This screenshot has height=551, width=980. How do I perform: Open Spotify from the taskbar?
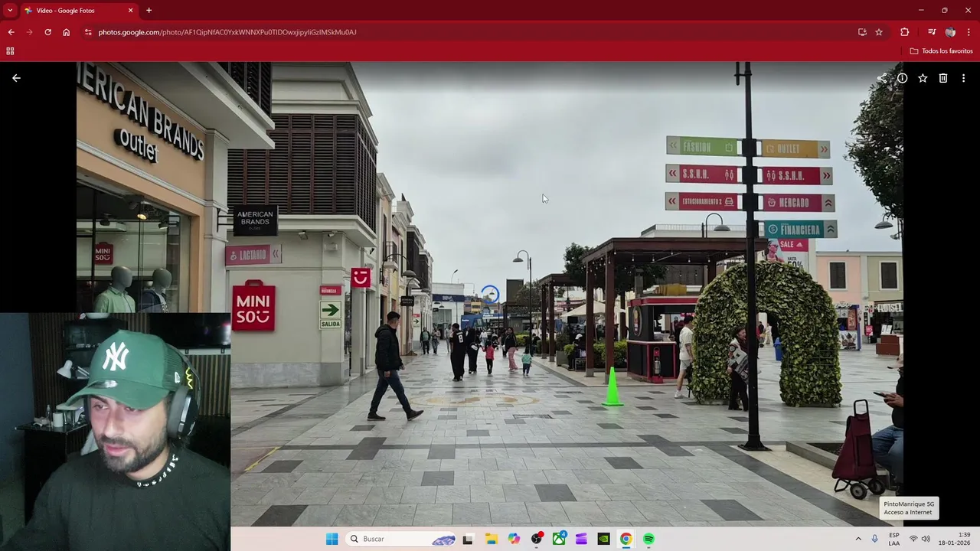point(648,539)
